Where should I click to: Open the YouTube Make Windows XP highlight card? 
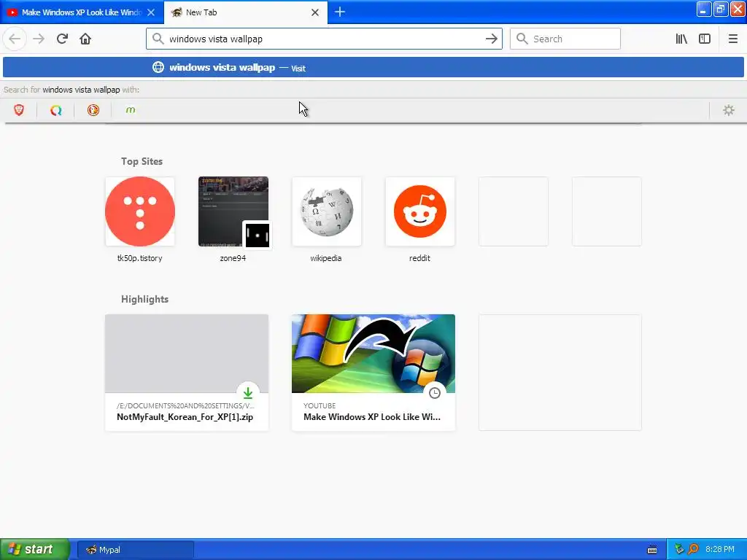tap(373, 373)
